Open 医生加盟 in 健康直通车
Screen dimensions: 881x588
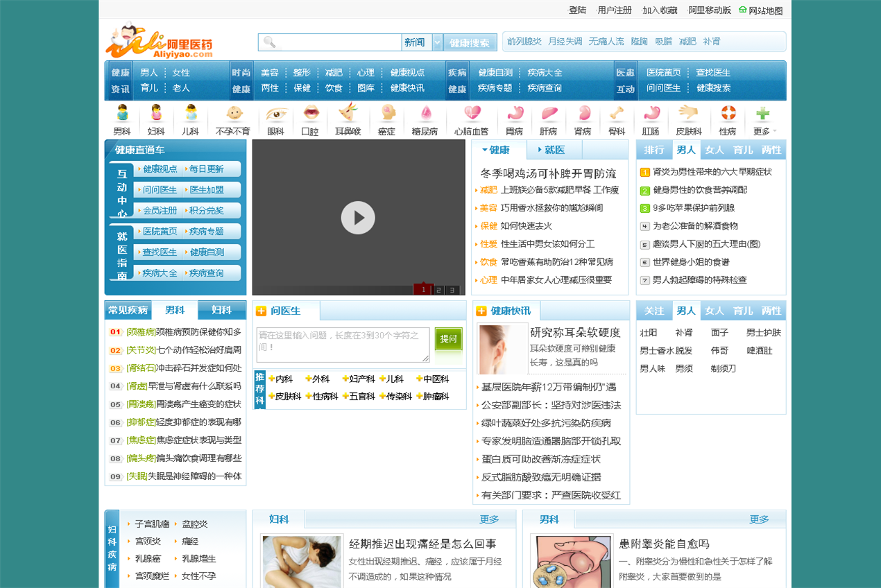click(207, 190)
